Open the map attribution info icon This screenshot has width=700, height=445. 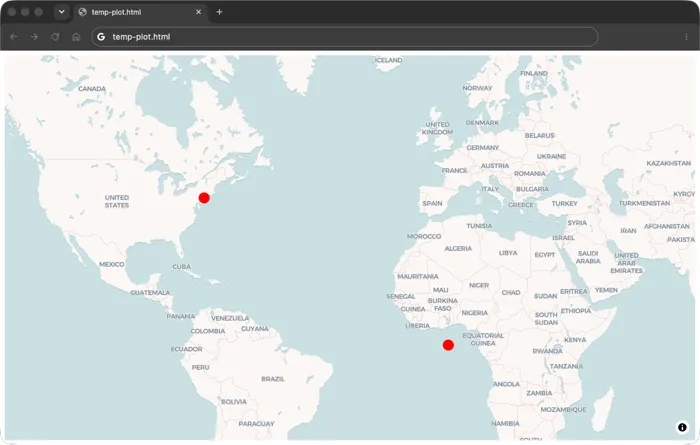click(x=682, y=427)
